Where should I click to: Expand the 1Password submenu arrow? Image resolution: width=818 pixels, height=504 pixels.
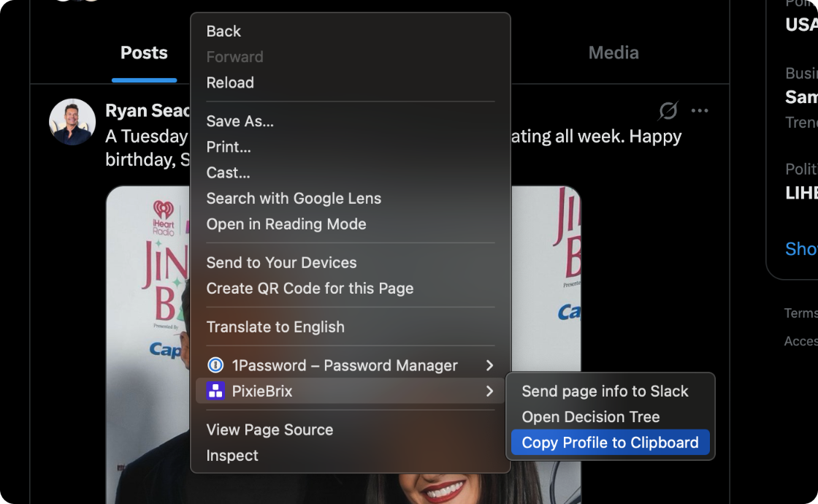pos(489,365)
